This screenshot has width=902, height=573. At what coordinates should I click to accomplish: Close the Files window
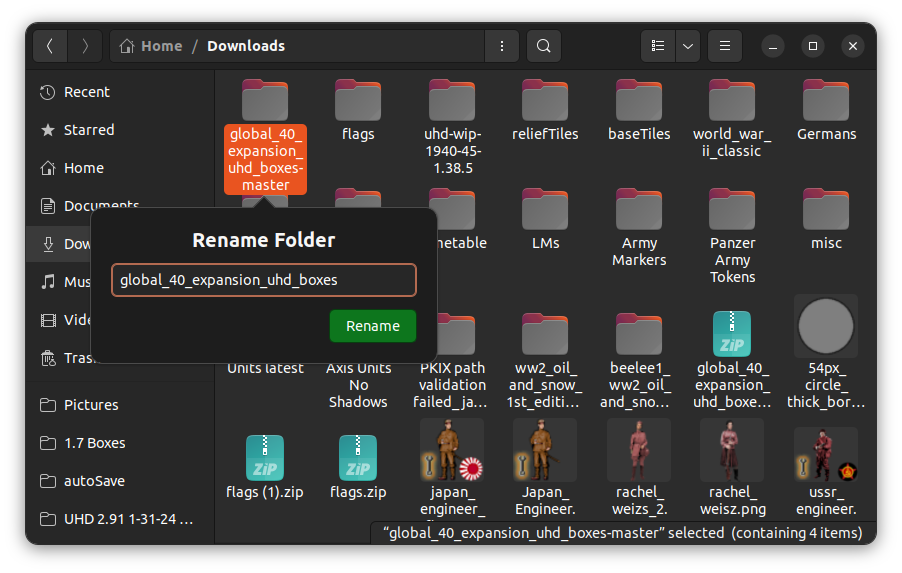(853, 46)
